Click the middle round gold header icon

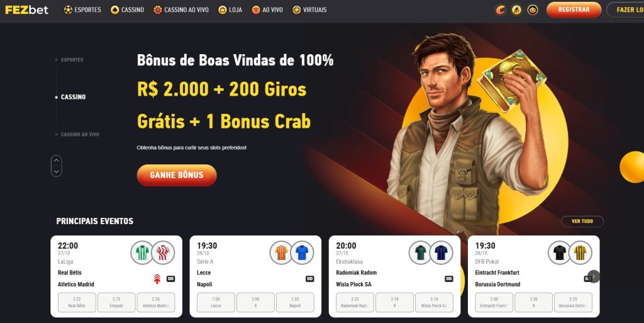pyautogui.click(x=516, y=10)
